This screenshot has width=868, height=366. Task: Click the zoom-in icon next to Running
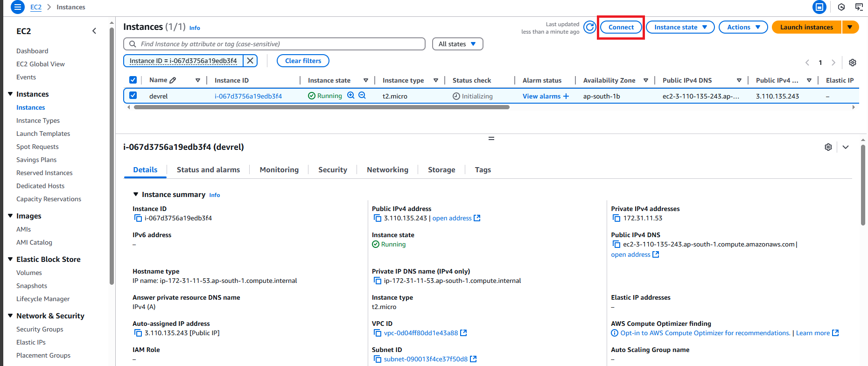coord(351,95)
